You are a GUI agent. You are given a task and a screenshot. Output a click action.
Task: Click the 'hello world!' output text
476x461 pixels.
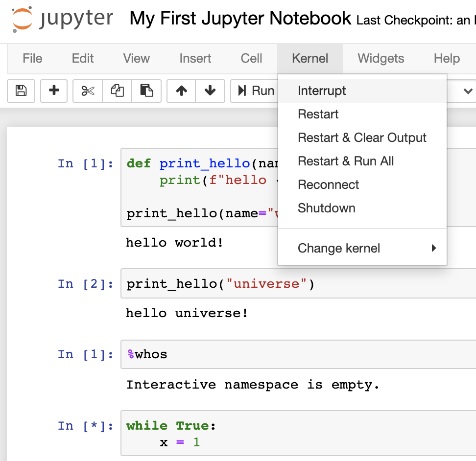point(174,243)
